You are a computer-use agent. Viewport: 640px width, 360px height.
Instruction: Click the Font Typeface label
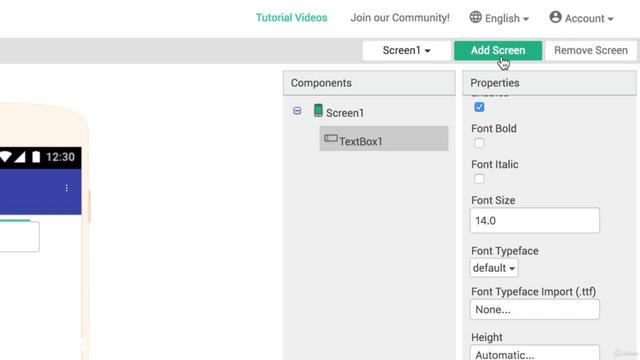[505, 251]
